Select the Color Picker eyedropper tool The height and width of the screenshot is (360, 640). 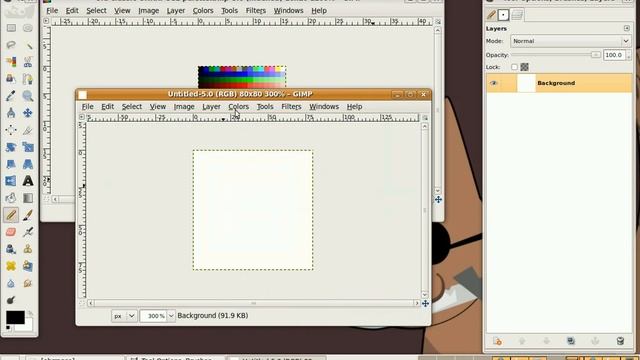click(x=11, y=96)
